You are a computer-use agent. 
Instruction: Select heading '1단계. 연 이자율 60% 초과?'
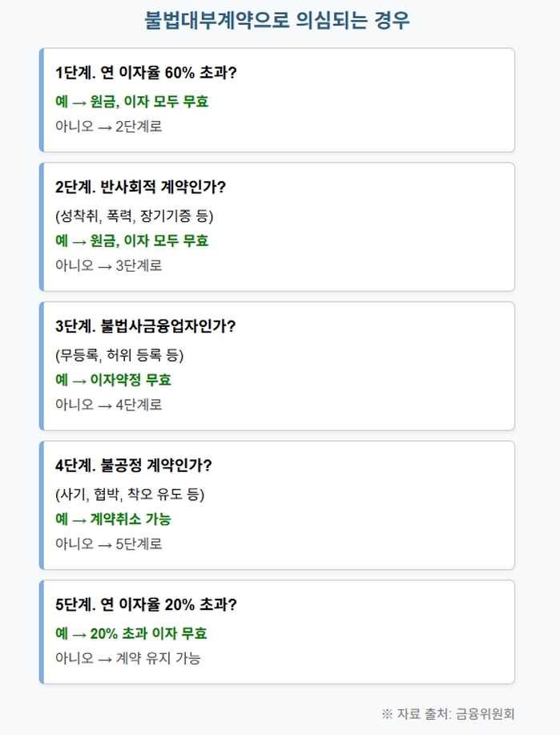click(147, 73)
